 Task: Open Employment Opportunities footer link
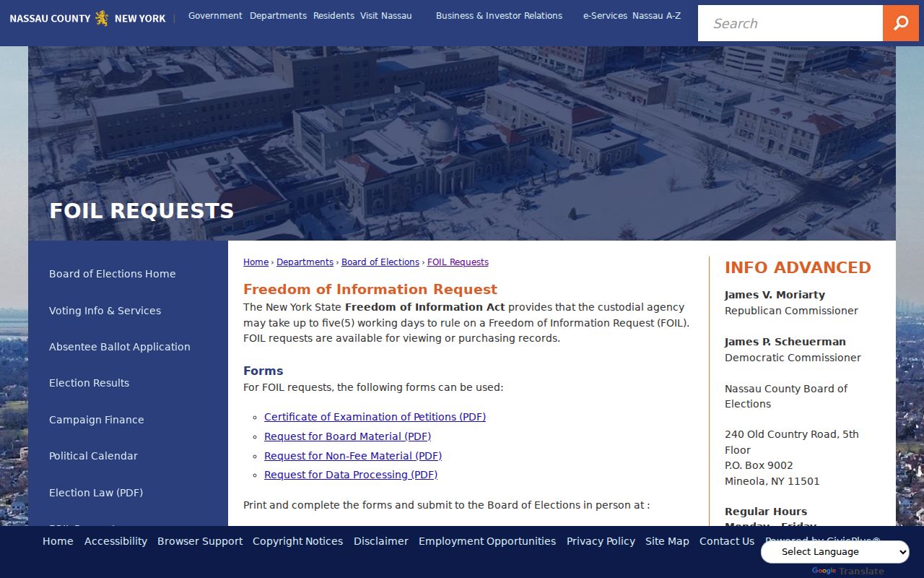point(487,541)
